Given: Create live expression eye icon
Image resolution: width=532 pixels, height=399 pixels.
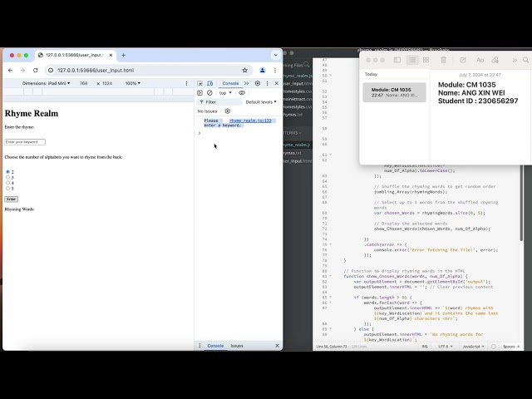Looking at the screenshot, I should coord(242,92).
